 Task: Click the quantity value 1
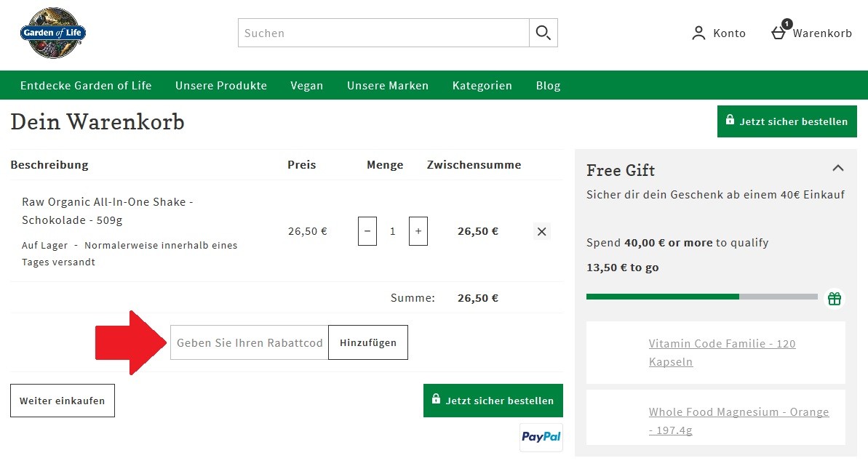click(x=392, y=231)
